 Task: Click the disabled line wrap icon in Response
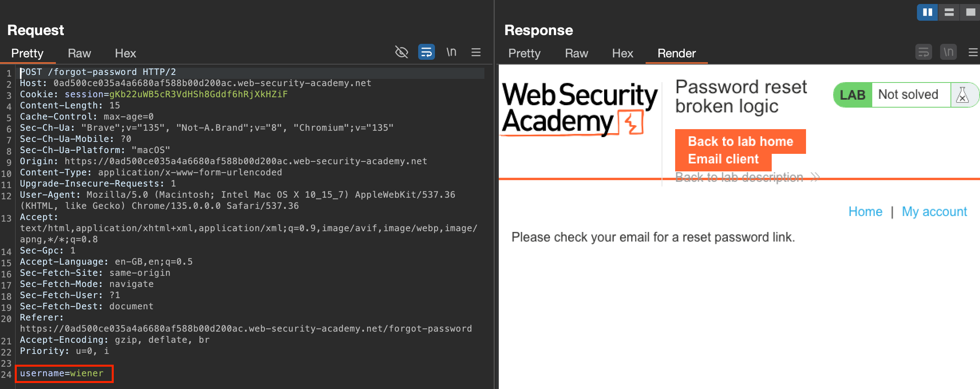point(923,52)
